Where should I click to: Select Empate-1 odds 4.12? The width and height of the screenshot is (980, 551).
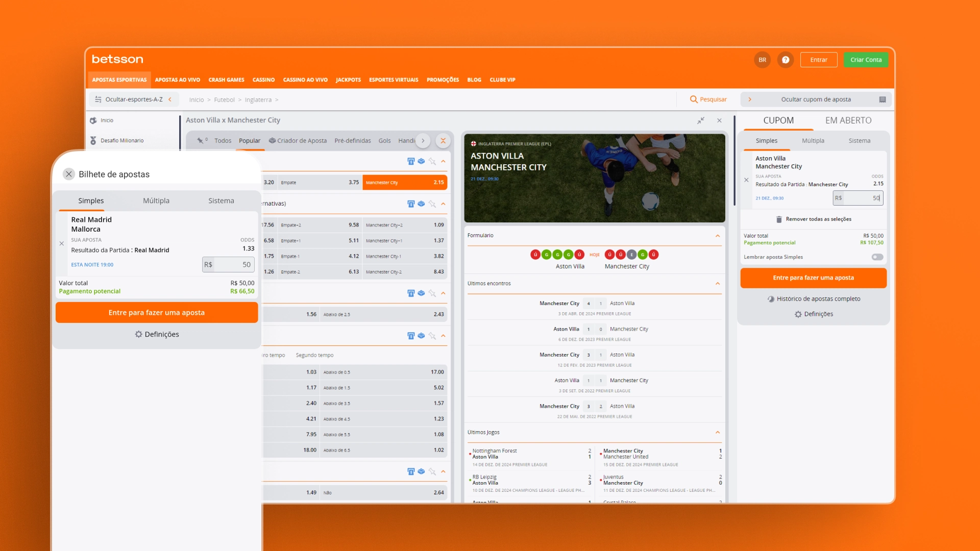[320, 256]
